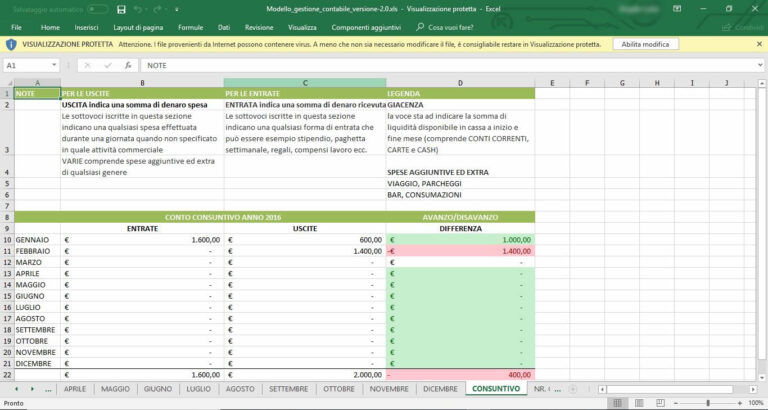Image resolution: width=768 pixels, height=410 pixels.
Task: Click the Normal view icon in status bar
Action: tap(617, 403)
